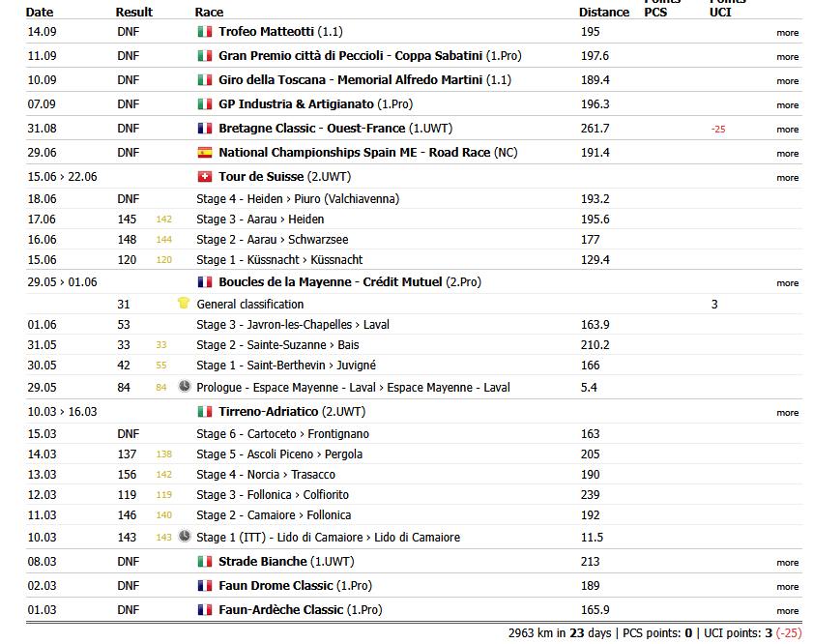Viewport: 813px width, 644px height.
Task: Expand more details for Tour de Suisse
Action: tap(787, 178)
